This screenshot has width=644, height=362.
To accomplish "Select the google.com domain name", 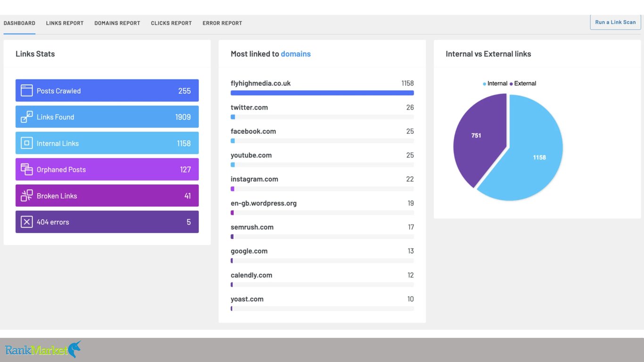I will (x=249, y=251).
